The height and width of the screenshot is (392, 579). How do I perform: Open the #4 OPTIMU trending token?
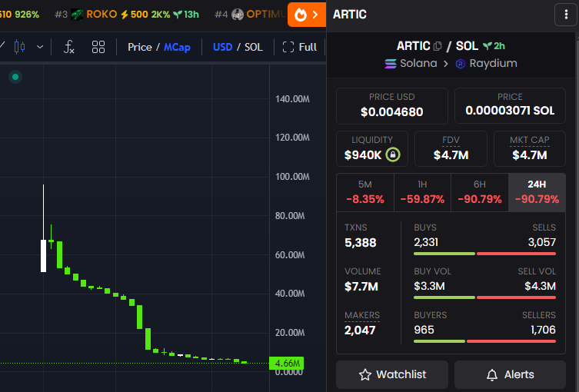pyautogui.click(x=250, y=15)
